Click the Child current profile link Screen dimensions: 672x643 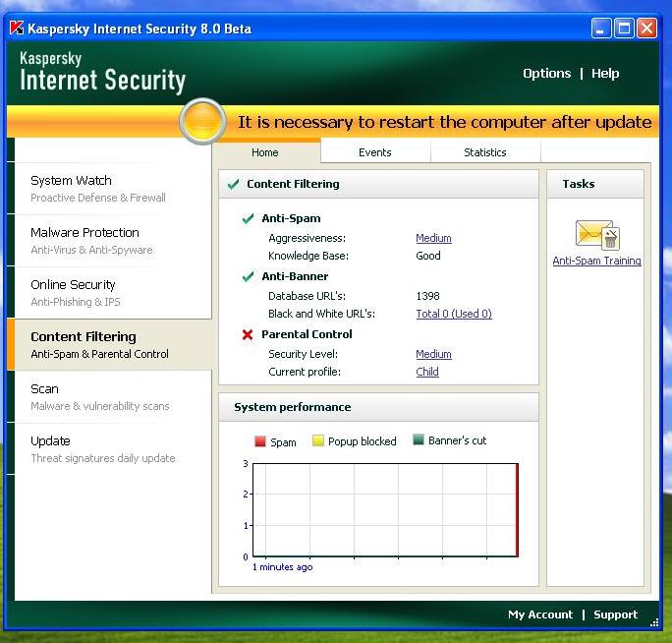point(427,372)
